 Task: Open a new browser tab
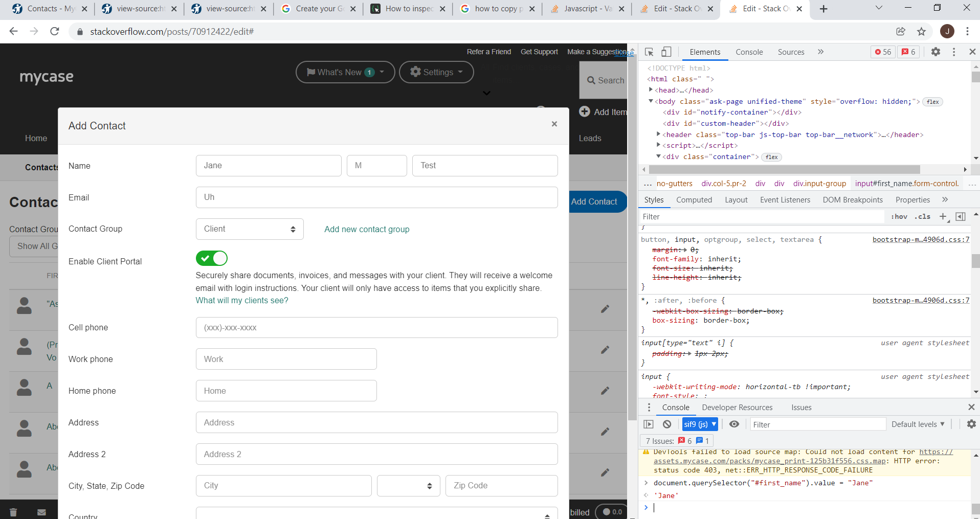[823, 9]
